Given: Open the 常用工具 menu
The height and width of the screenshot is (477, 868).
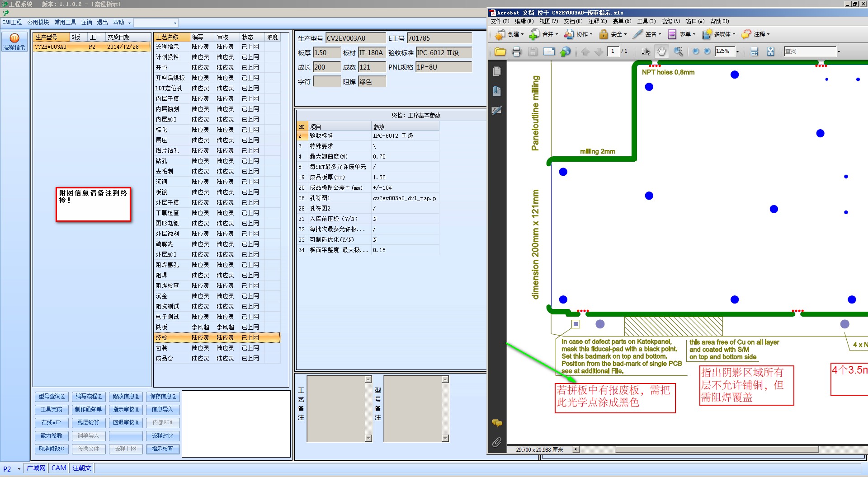Looking at the screenshot, I should click(x=65, y=23).
